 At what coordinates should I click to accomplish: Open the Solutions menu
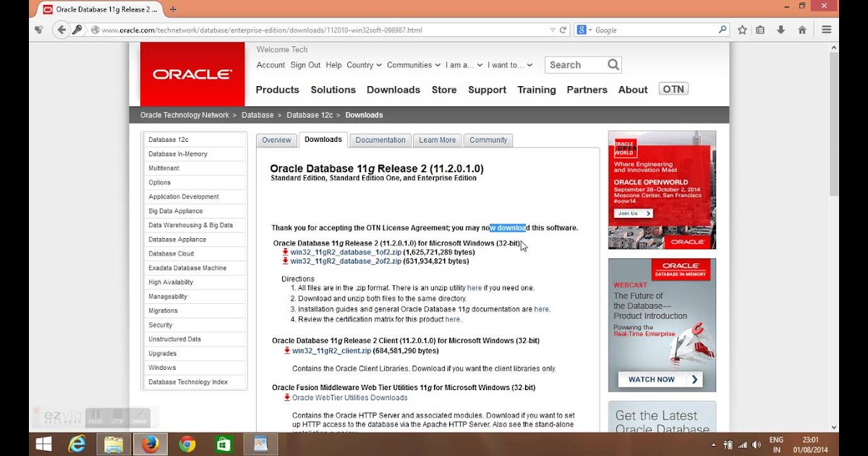[333, 90]
